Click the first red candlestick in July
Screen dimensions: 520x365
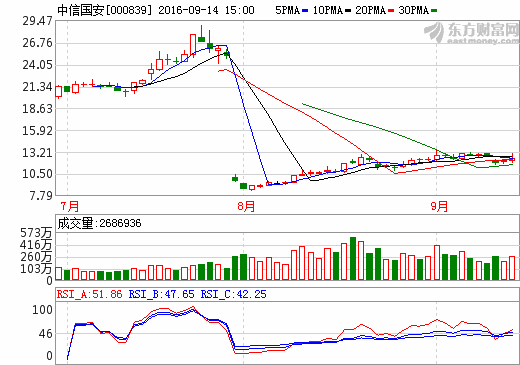point(59,91)
